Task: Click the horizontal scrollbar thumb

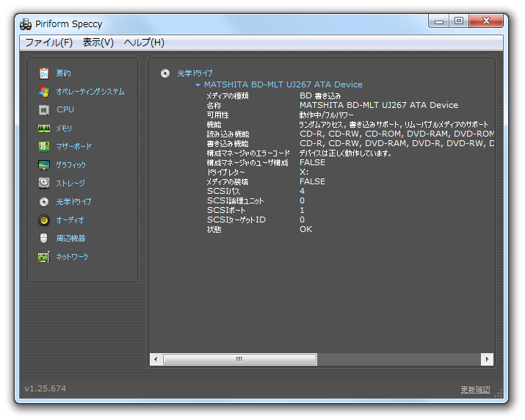Action: click(x=239, y=359)
